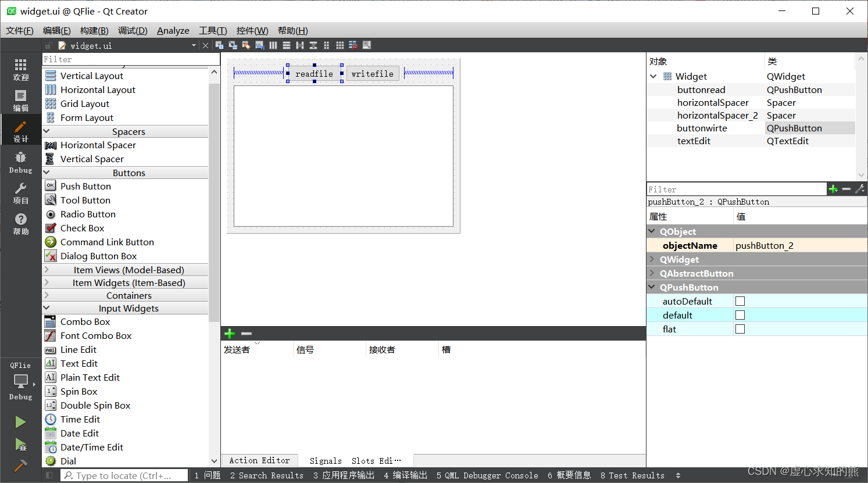This screenshot has height=483, width=868.
Task: Click the Edit Tab Order toolbar icon
Action: [x=259, y=45]
